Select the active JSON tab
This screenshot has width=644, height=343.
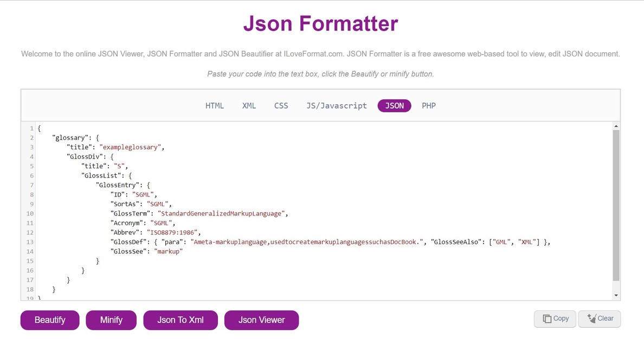[394, 105]
